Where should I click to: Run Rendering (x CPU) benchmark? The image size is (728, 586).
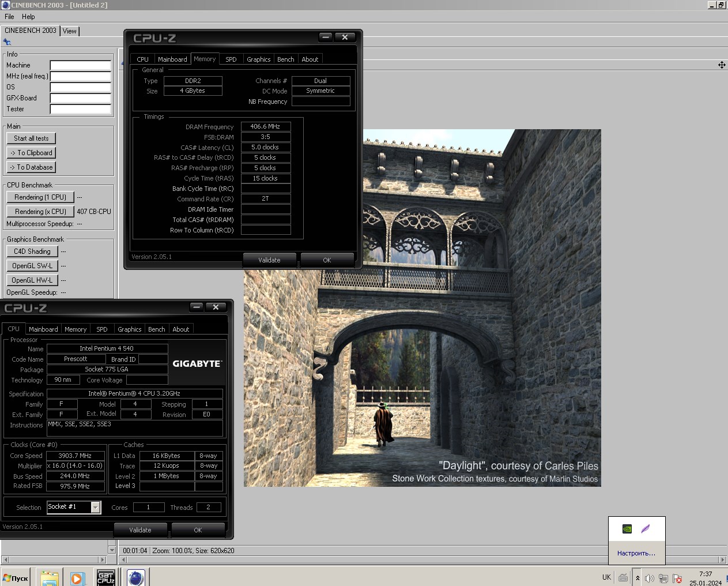(x=40, y=212)
